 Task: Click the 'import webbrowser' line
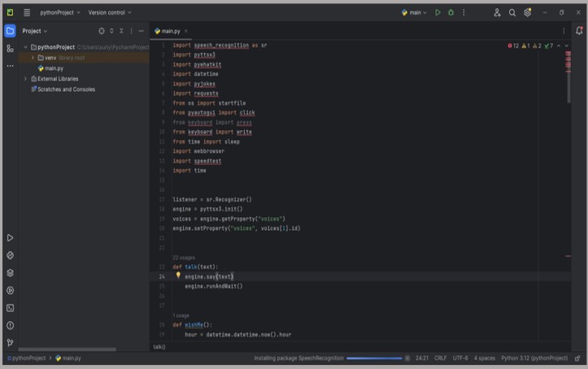(x=198, y=151)
